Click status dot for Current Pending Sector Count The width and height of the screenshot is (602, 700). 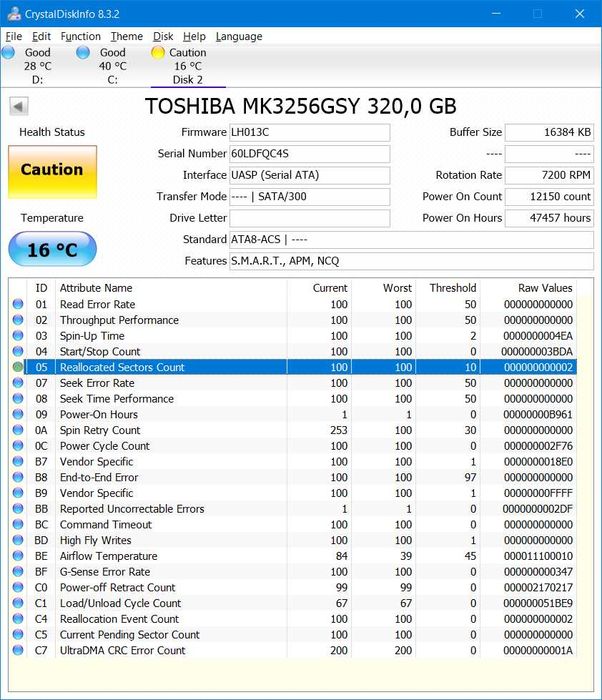[x=18, y=634]
